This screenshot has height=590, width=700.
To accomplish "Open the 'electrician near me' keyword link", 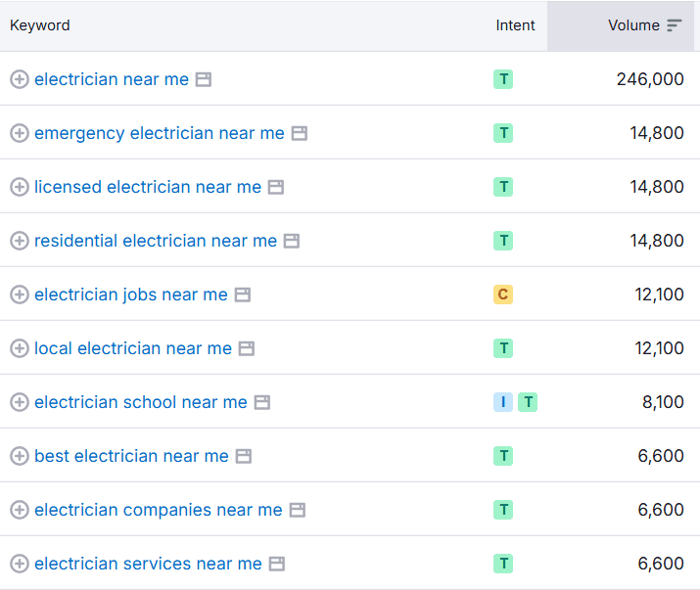I will (112, 79).
